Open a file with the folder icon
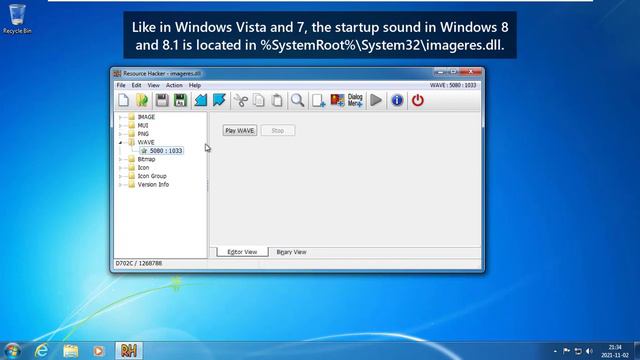 (x=142, y=100)
